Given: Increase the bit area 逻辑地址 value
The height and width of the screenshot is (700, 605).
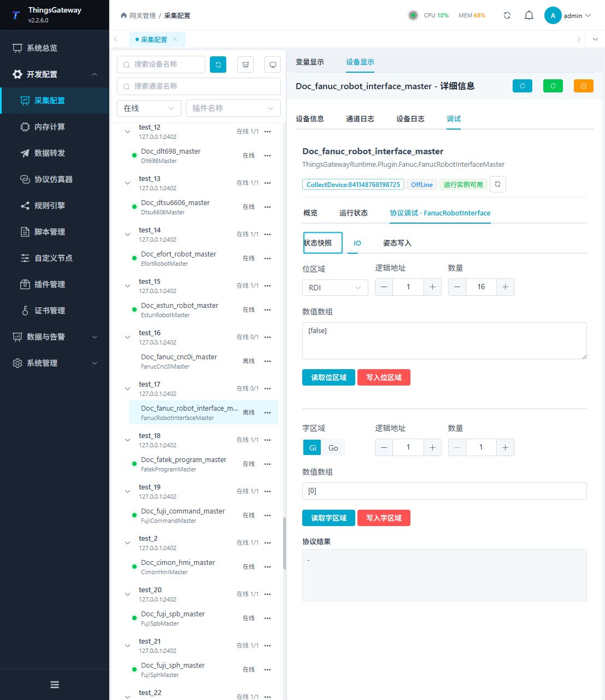Looking at the screenshot, I should [432, 287].
